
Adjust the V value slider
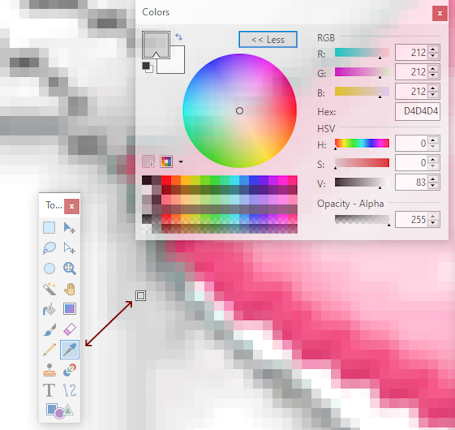(x=362, y=182)
